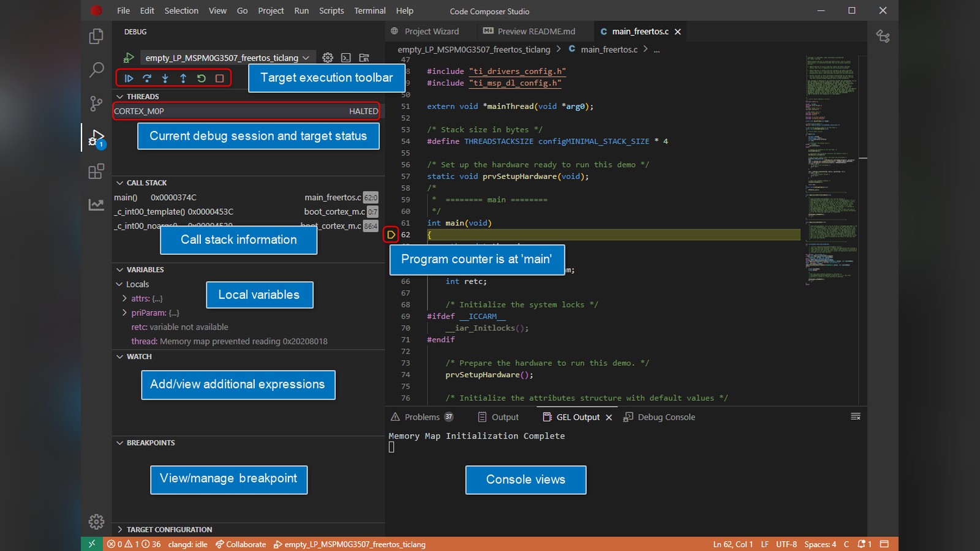Image resolution: width=980 pixels, height=551 pixels.
Task: Switch to the Problems panel tab
Action: 422,417
